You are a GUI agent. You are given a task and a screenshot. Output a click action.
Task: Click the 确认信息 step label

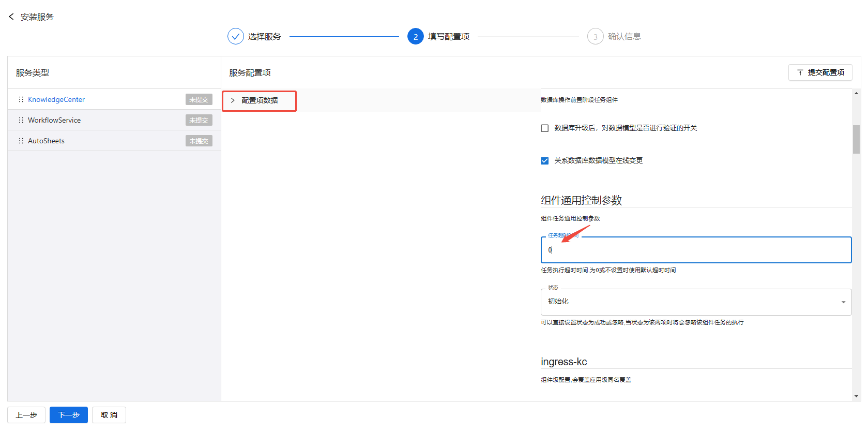[625, 36]
